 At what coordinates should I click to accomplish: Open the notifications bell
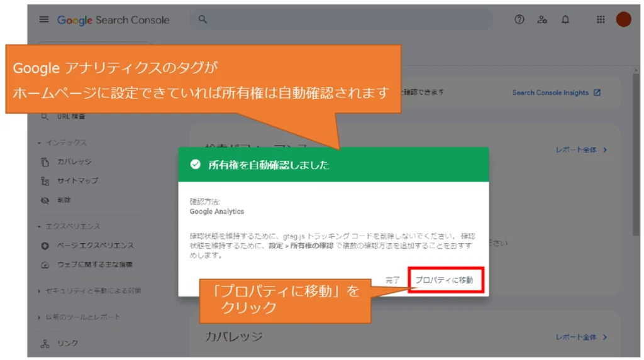pyautogui.click(x=565, y=19)
